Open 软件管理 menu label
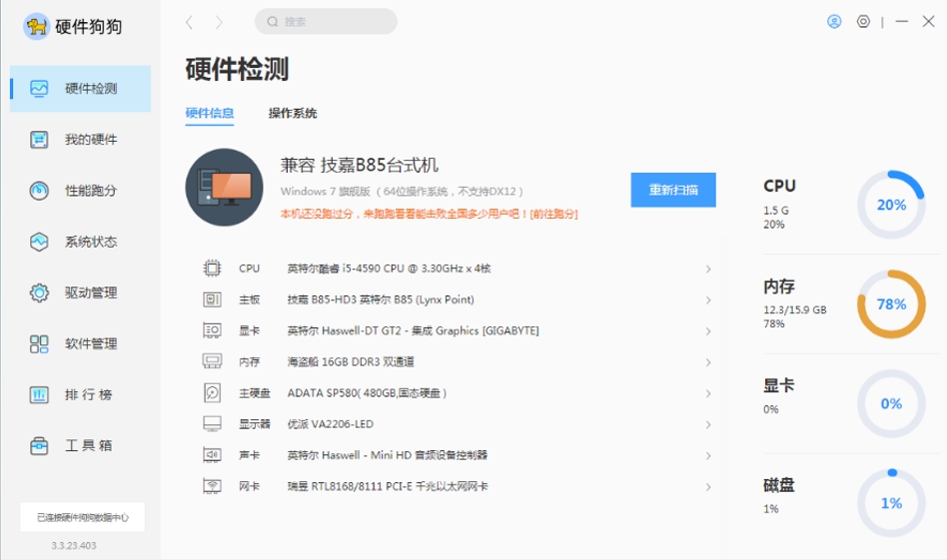 91,344
